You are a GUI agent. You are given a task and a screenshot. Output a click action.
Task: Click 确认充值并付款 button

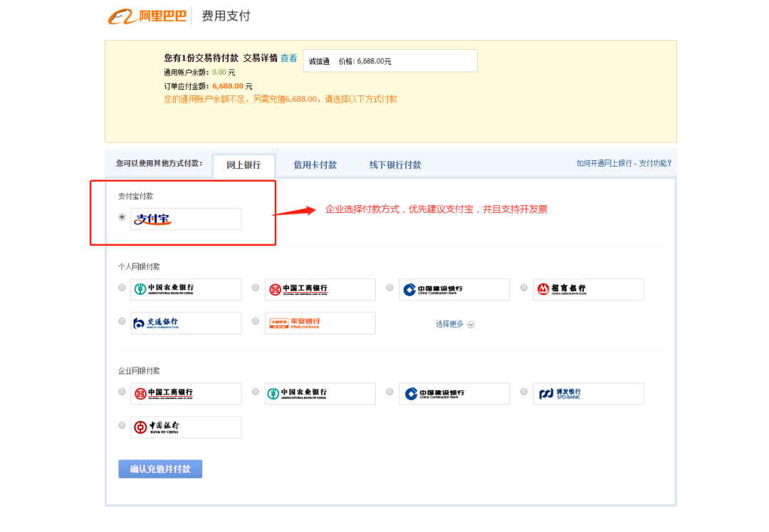[x=160, y=469]
